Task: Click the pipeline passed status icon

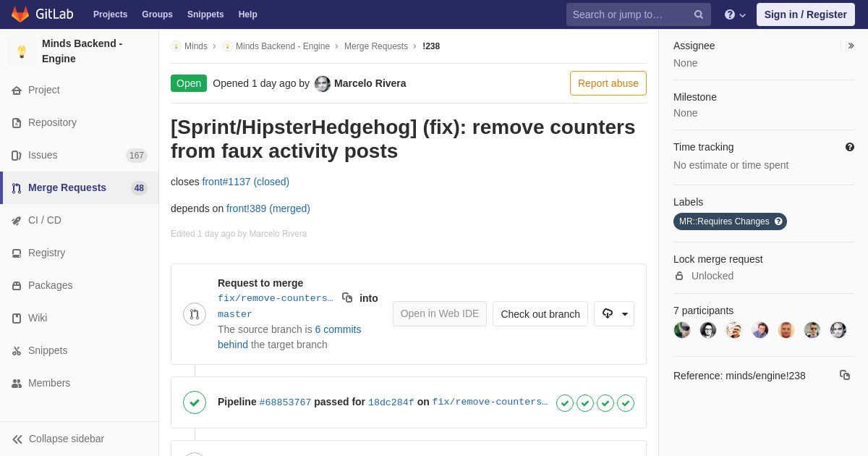Action: tap(195, 402)
